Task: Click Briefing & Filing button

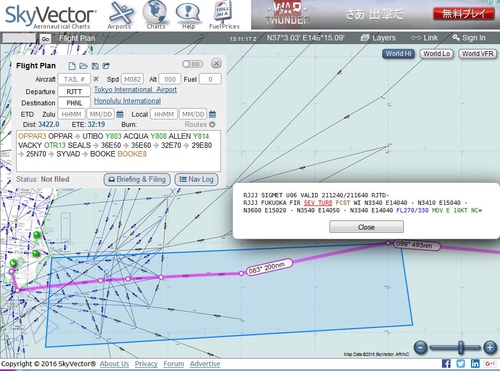Action: (x=137, y=179)
